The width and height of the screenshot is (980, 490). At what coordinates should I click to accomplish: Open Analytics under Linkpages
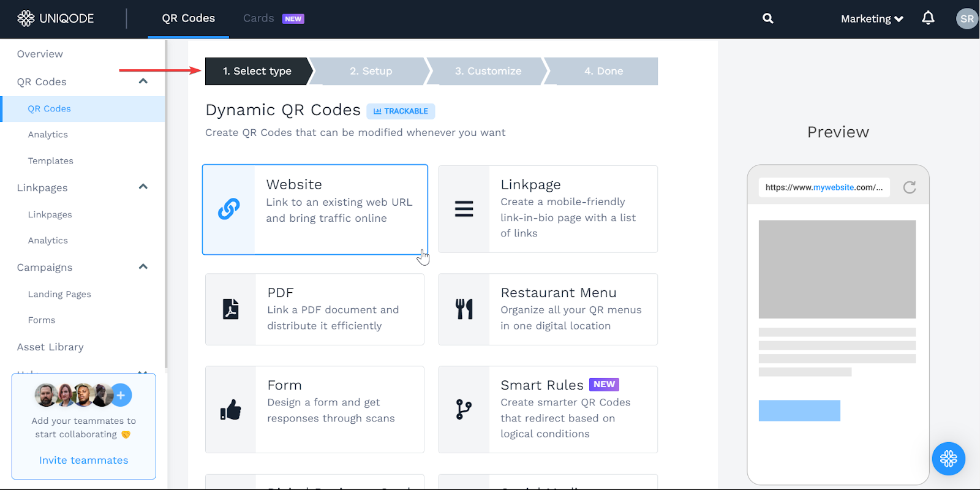click(48, 241)
